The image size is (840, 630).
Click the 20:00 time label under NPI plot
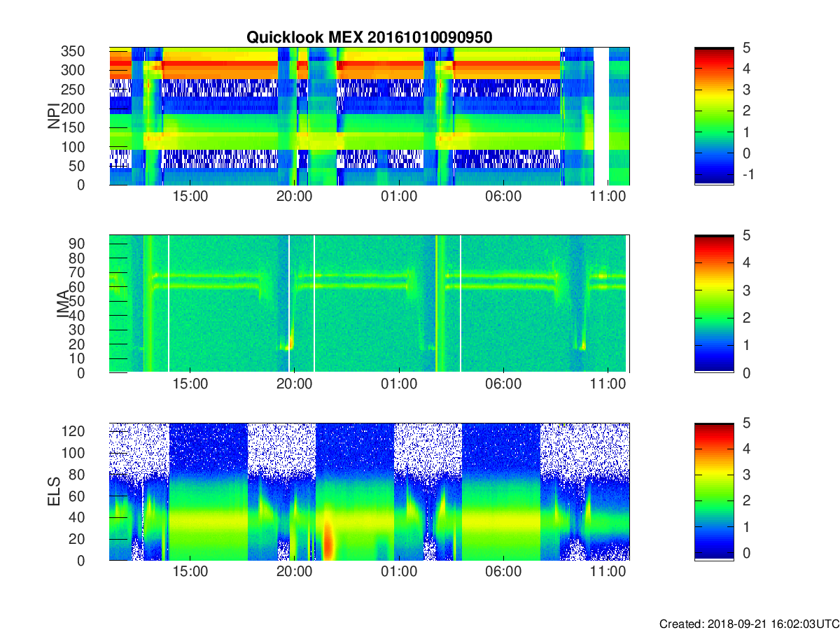pos(294,197)
